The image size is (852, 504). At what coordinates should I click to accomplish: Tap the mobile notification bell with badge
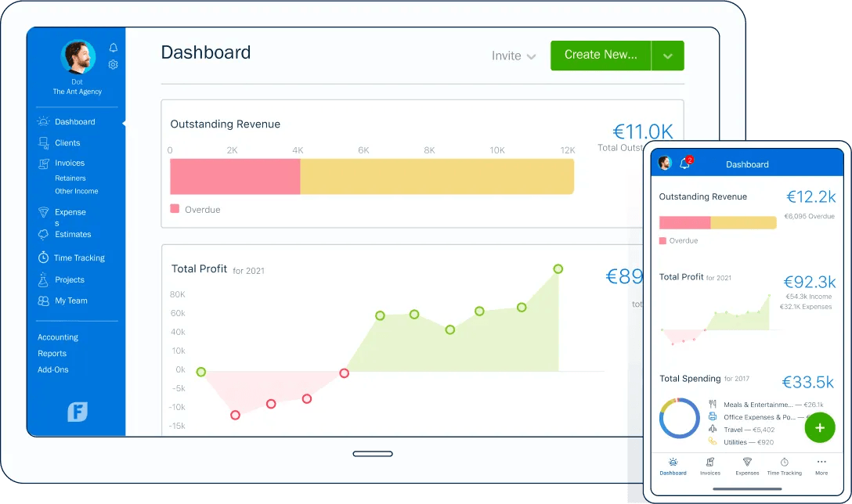686,162
